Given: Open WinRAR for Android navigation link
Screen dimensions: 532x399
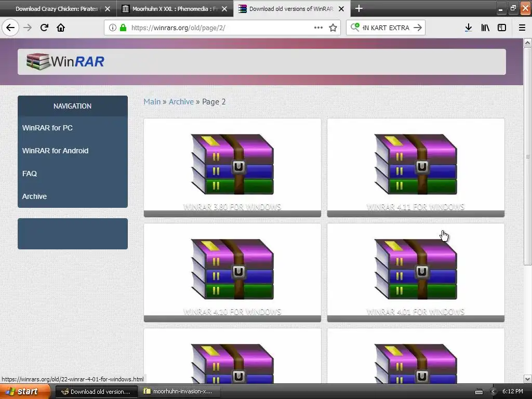Looking at the screenshot, I should (x=55, y=151).
